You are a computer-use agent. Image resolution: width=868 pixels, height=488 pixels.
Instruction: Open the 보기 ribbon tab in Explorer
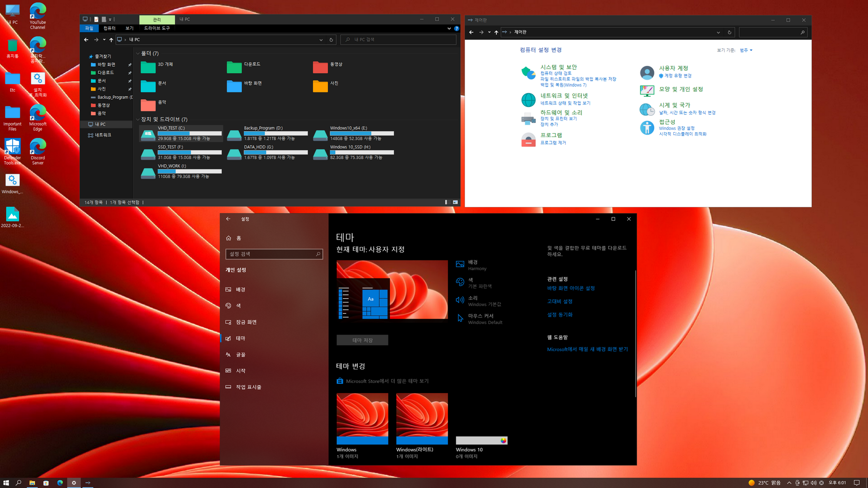[129, 29]
